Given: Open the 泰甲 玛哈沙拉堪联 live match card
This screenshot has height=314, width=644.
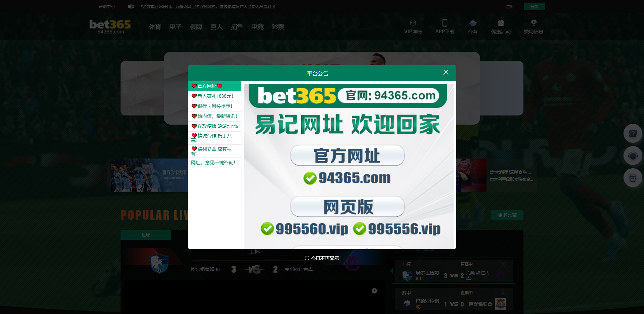Looking at the screenshot, I should coord(454,300).
